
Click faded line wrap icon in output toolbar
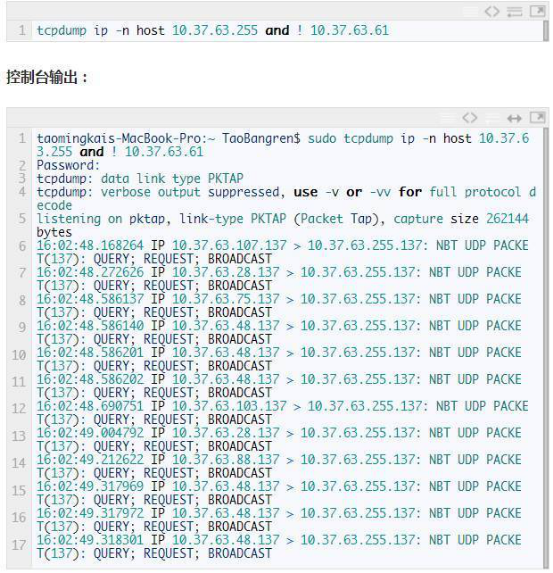pyautogui.click(x=492, y=118)
